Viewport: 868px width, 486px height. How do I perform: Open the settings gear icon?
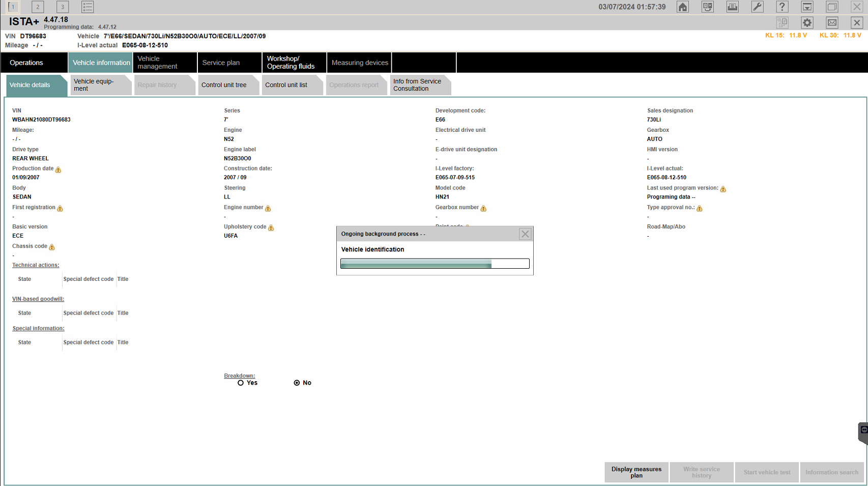pos(807,23)
